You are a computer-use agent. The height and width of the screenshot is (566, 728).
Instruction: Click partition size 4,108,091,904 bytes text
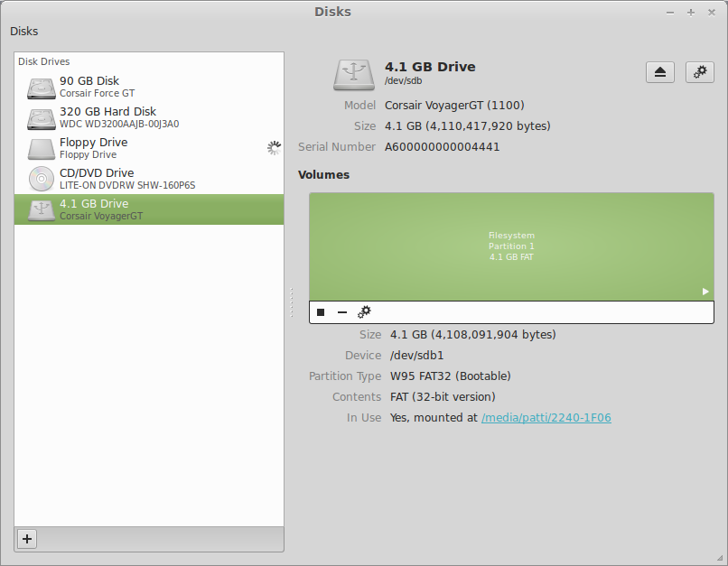coord(473,335)
